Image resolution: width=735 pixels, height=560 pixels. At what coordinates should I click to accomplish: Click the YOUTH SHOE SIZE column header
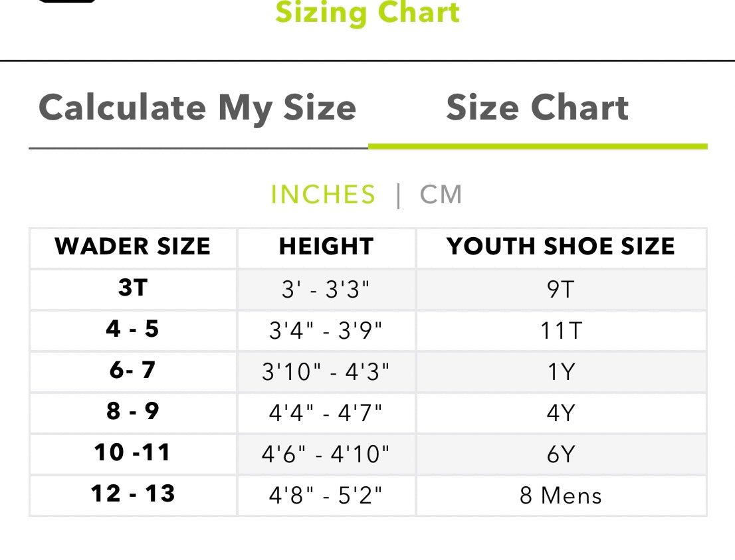562,246
